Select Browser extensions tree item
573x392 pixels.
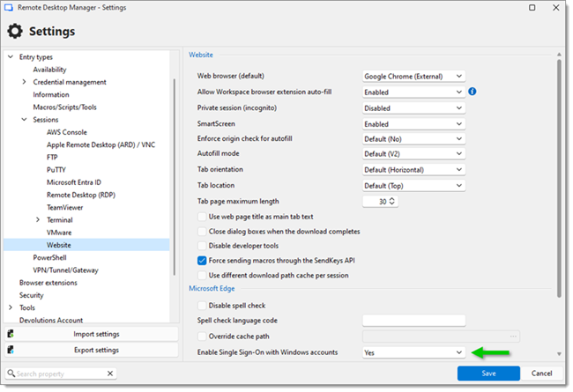point(48,283)
